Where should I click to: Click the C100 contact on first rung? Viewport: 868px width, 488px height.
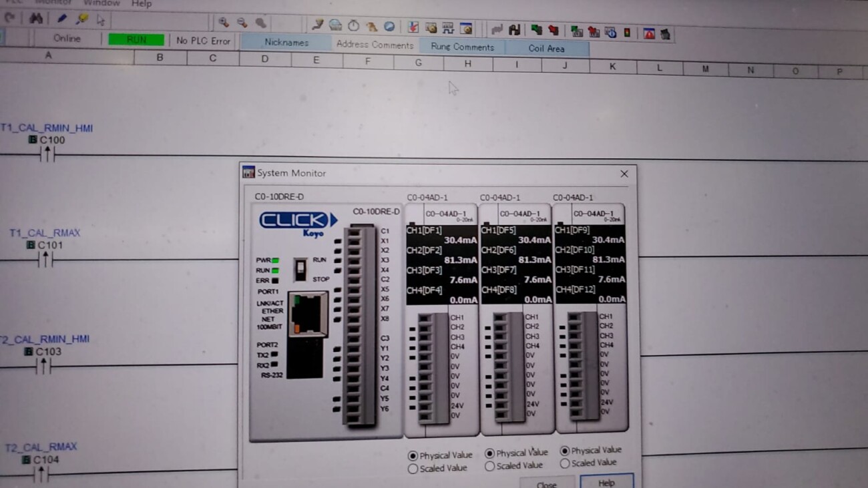click(x=46, y=155)
